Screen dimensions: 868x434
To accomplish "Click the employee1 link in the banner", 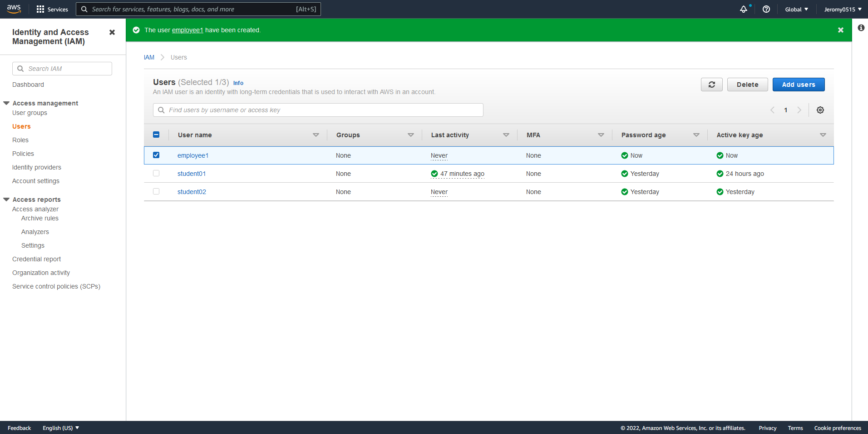I will (x=187, y=30).
